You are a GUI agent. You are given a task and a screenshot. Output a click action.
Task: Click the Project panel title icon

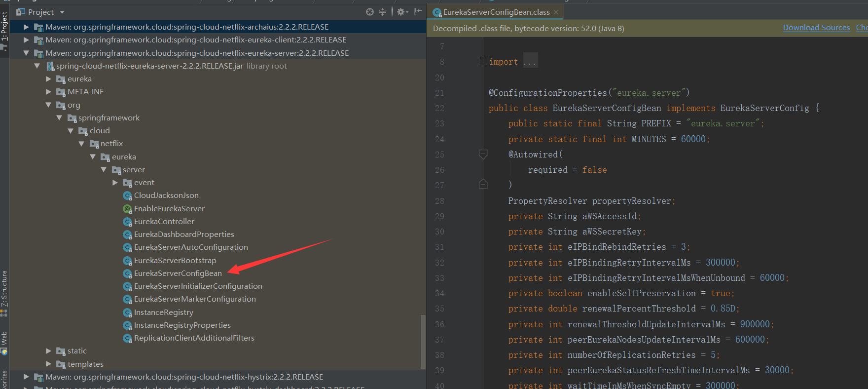pos(20,12)
